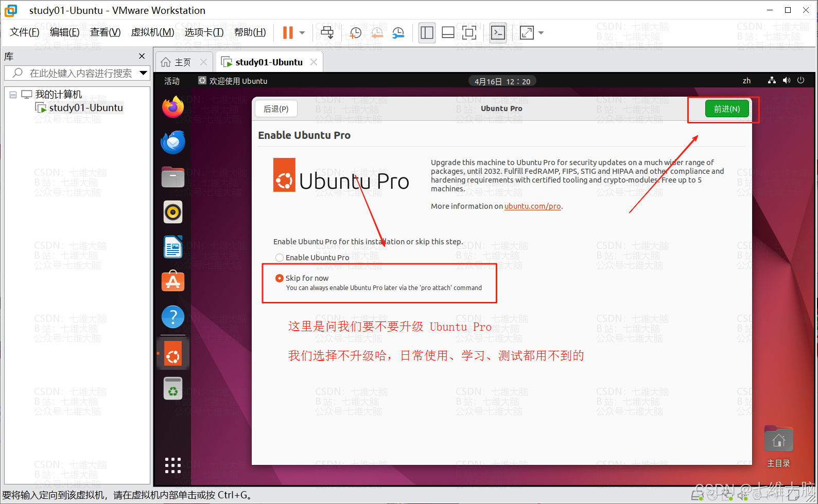Switch to the 主页 tab
This screenshot has height=504, width=818.
177,62
